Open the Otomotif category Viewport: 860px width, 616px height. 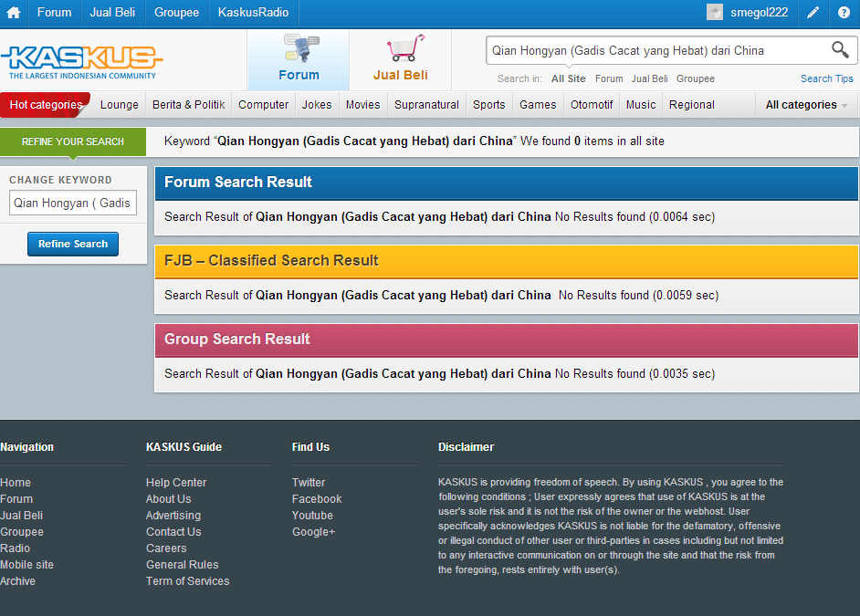pyautogui.click(x=592, y=105)
